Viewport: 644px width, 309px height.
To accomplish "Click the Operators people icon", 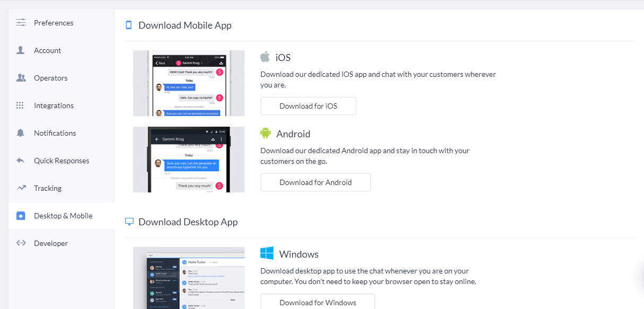I will [x=21, y=78].
